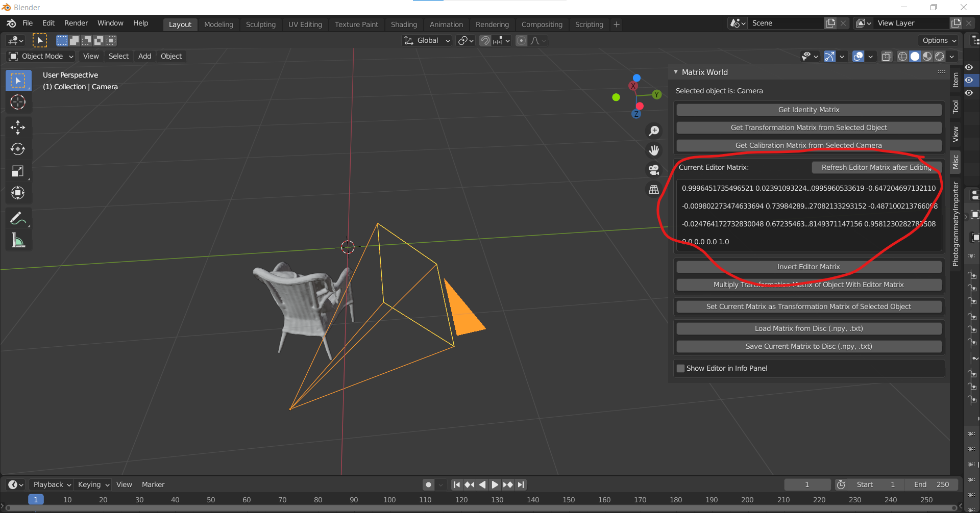Enable Show Editor in Info Panel
Viewport: 980px width, 513px height.
680,368
